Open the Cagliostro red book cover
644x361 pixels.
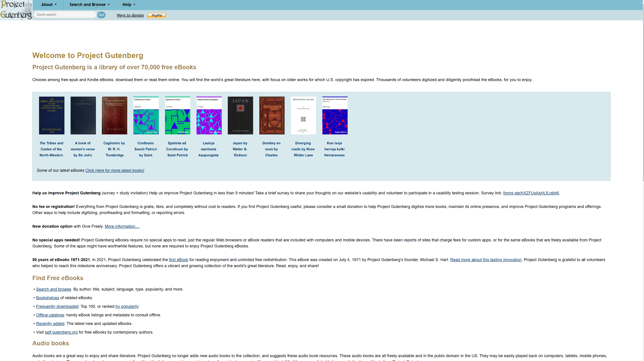pyautogui.click(x=114, y=115)
